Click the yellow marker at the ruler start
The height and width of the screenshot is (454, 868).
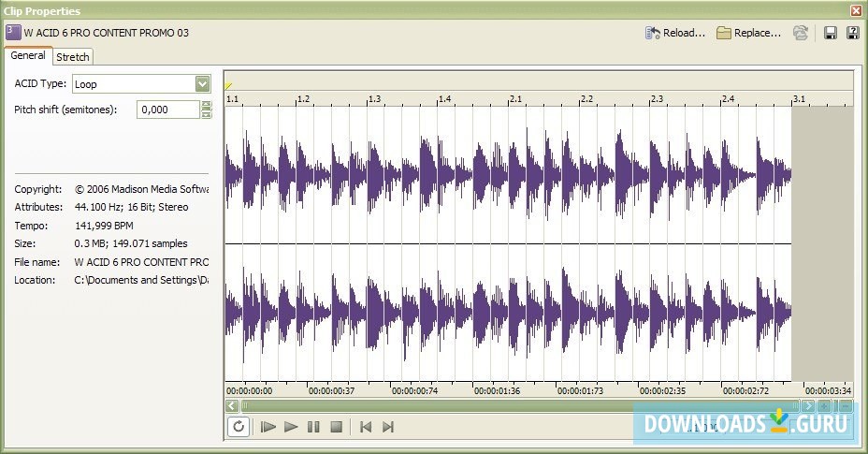(228, 86)
